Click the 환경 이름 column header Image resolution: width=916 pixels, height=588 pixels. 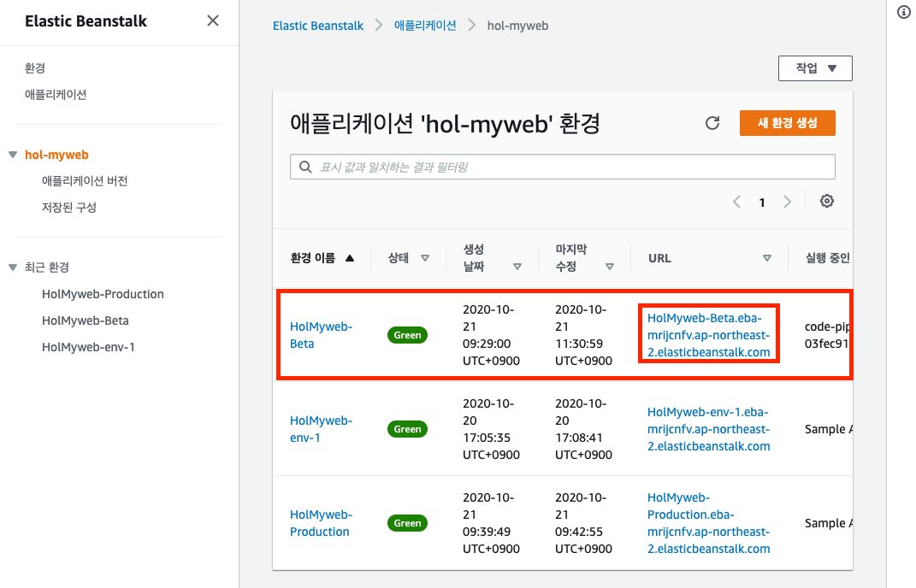pos(312,258)
